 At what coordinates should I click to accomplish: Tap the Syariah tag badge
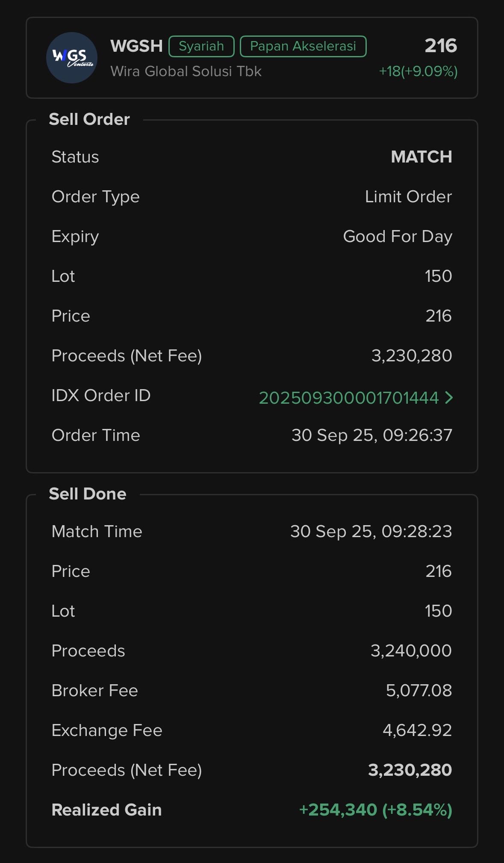[x=201, y=46]
